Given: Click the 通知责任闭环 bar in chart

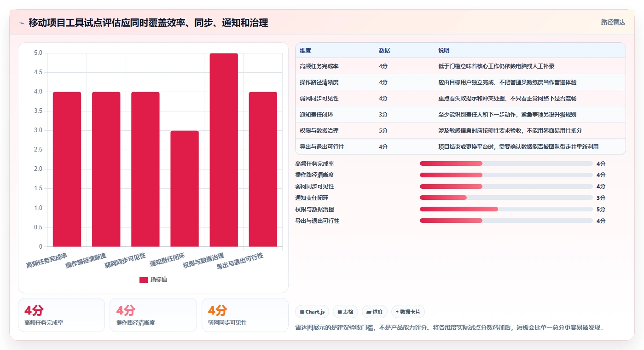Looking at the screenshot, I should (x=185, y=188).
